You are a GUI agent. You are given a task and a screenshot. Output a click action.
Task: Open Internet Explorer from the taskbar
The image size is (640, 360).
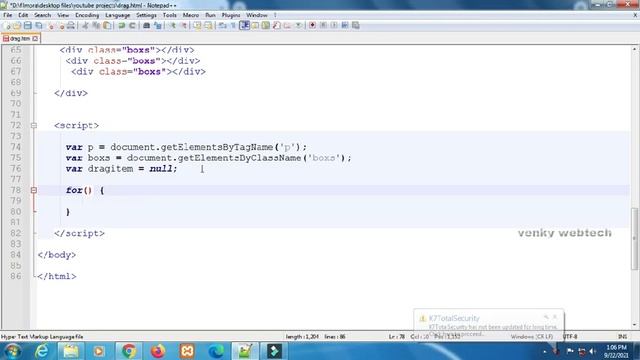coord(42,351)
